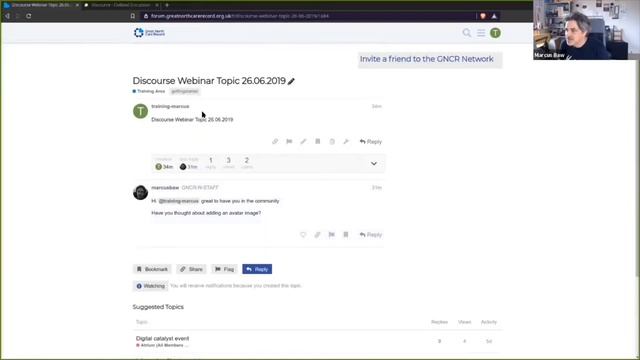Flag the first post by training-marcus
Screen dimensions: 640x360
point(289,142)
